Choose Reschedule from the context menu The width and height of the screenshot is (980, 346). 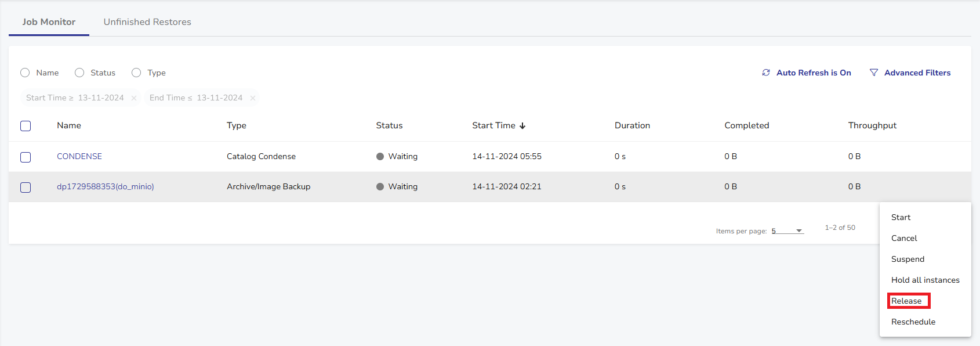click(913, 322)
